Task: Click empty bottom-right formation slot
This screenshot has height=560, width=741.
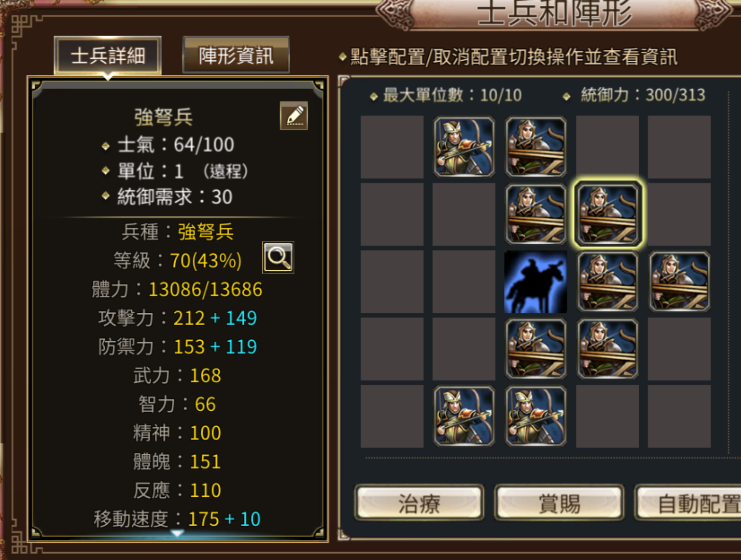Action: (679, 416)
